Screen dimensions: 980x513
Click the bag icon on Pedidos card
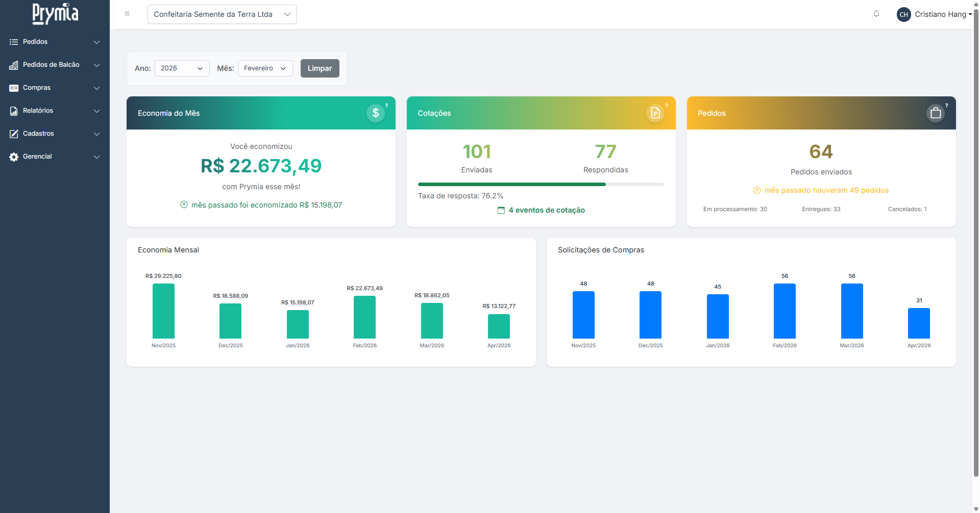(935, 113)
